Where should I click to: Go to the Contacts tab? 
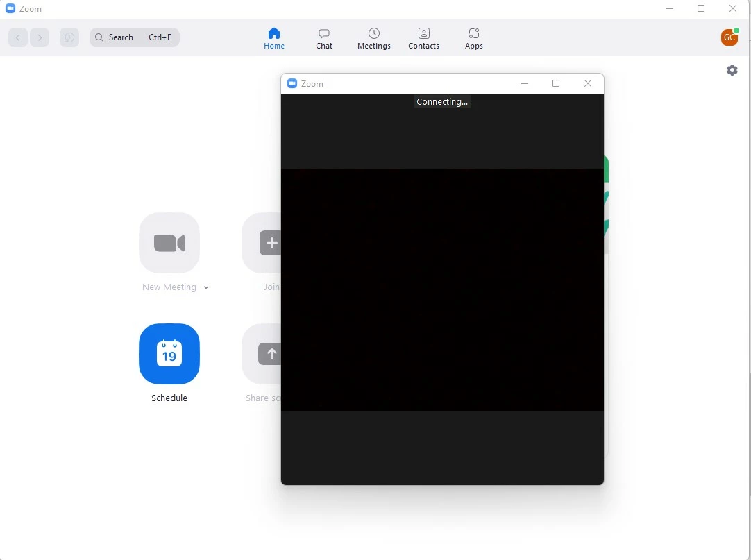point(423,38)
